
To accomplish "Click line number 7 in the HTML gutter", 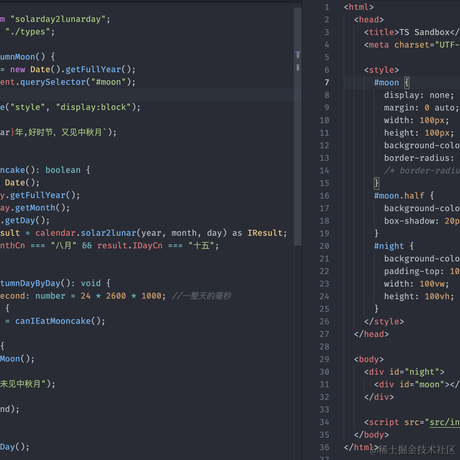I will coord(327,82).
